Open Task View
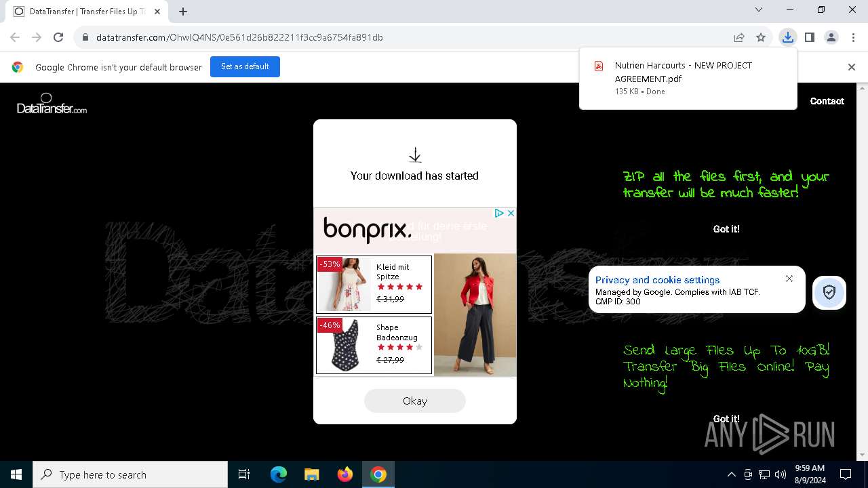 [244, 474]
